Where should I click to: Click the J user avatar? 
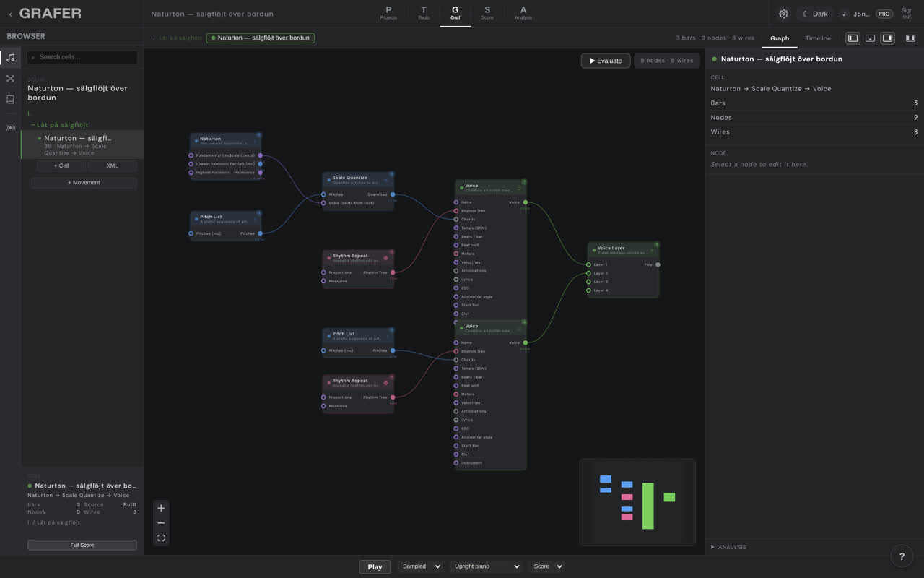[844, 14]
